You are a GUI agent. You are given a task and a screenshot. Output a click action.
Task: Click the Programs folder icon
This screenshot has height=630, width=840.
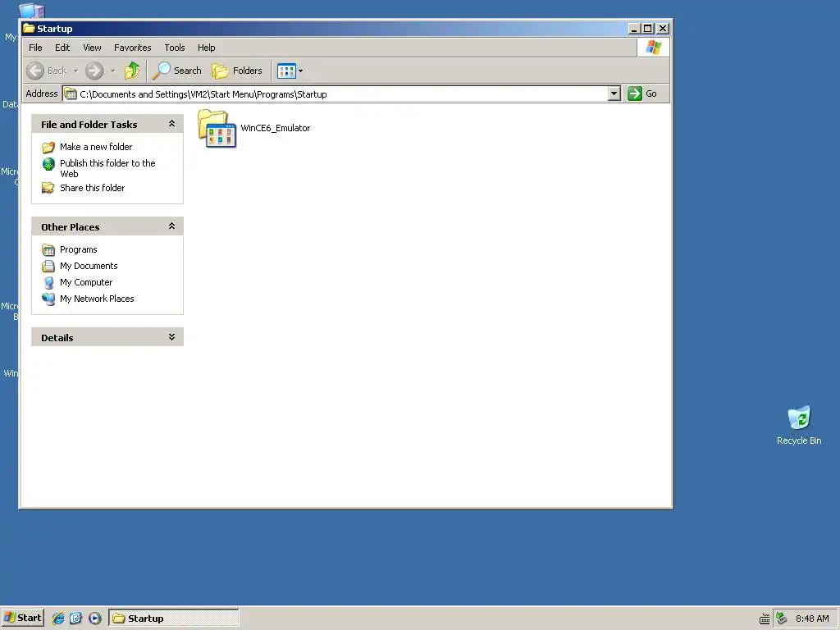(48, 250)
